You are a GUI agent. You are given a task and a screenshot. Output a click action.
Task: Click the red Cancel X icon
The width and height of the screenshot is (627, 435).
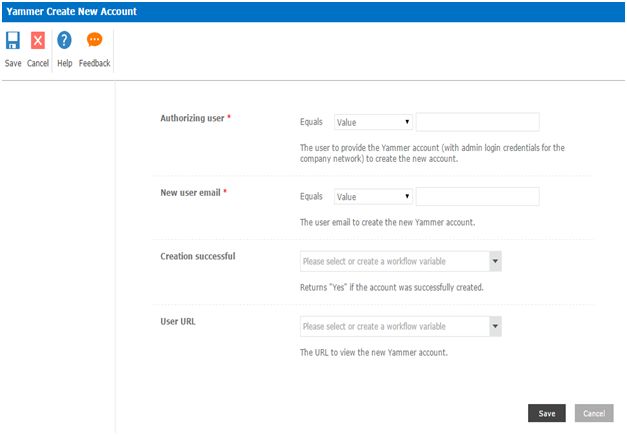click(x=38, y=41)
